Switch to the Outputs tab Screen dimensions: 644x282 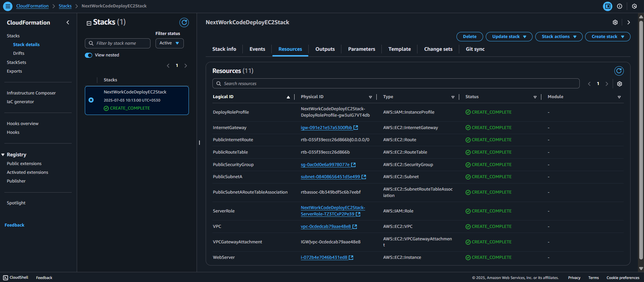pos(325,49)
